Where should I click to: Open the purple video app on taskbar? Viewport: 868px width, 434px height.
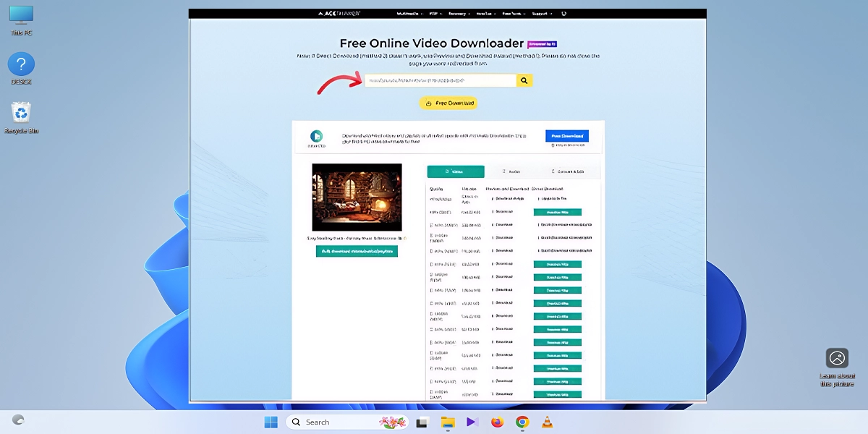pyautogui.click(x=472, y=422)
